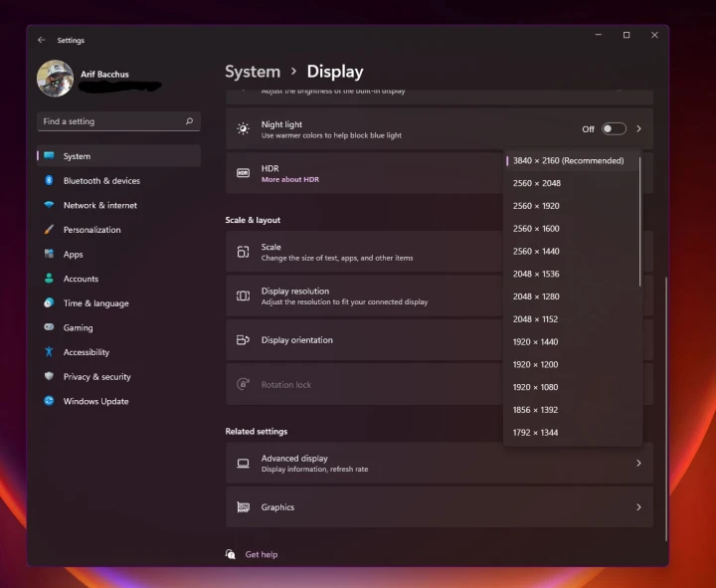Pick 1792 × 1344 from resolution list

(x=572, y=433)
